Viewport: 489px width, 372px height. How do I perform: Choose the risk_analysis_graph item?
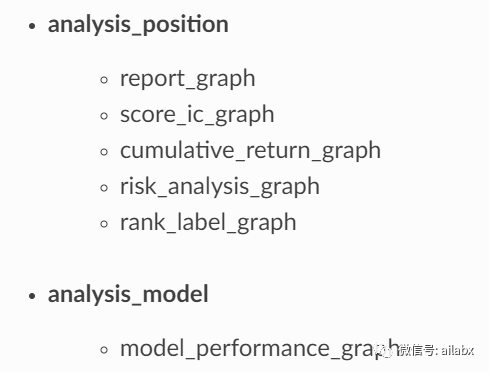[220, 187]
